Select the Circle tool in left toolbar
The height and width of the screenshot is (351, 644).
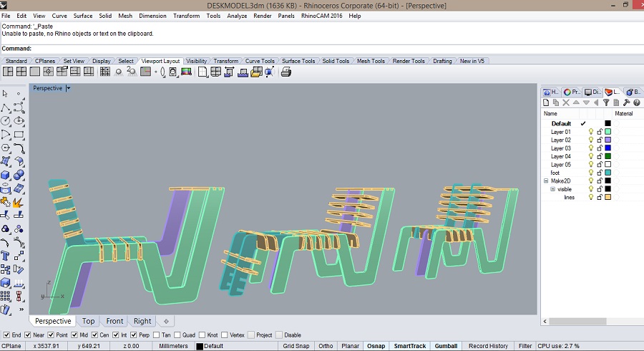click(x=6, y=121)
